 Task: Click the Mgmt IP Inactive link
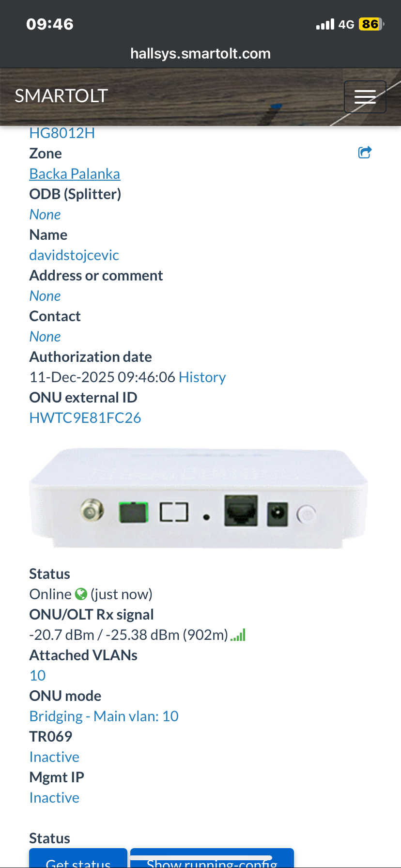pyautogui.click(x=54, y=798)
